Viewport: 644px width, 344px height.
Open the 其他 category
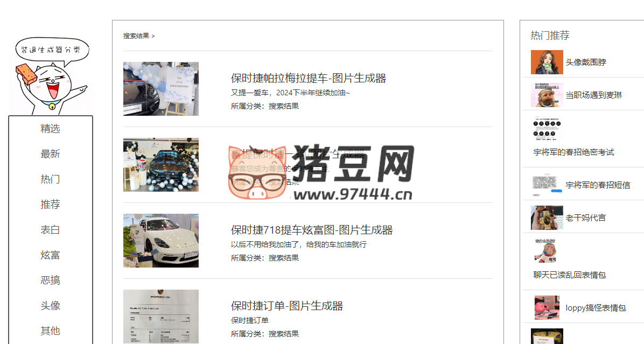click(50, 331)
